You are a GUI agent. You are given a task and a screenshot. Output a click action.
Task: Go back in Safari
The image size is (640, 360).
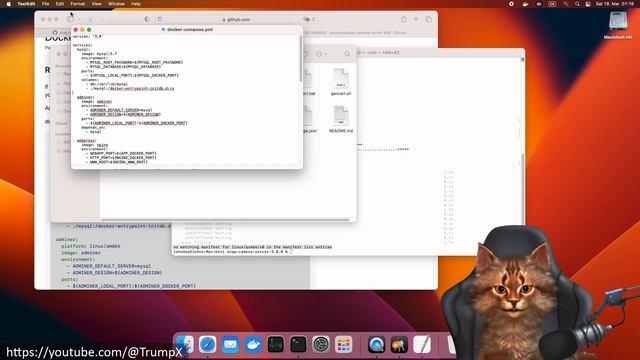pyautogui.click(x=91, y=19)
